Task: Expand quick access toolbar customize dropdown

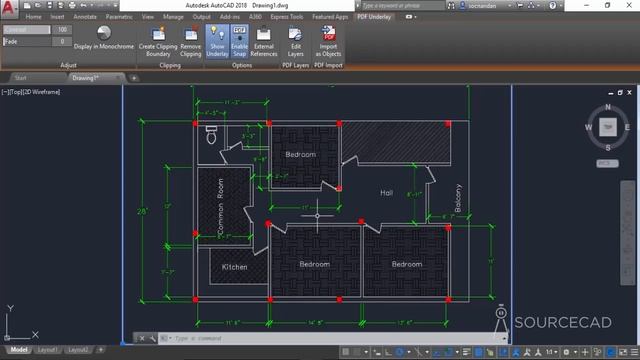Action: click(116, 6)
